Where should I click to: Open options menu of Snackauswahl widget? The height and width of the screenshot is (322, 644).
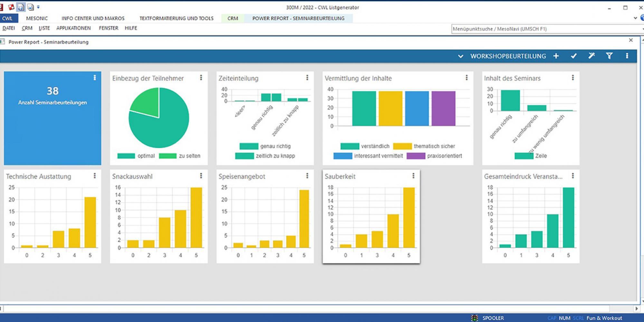pos(201,176)
